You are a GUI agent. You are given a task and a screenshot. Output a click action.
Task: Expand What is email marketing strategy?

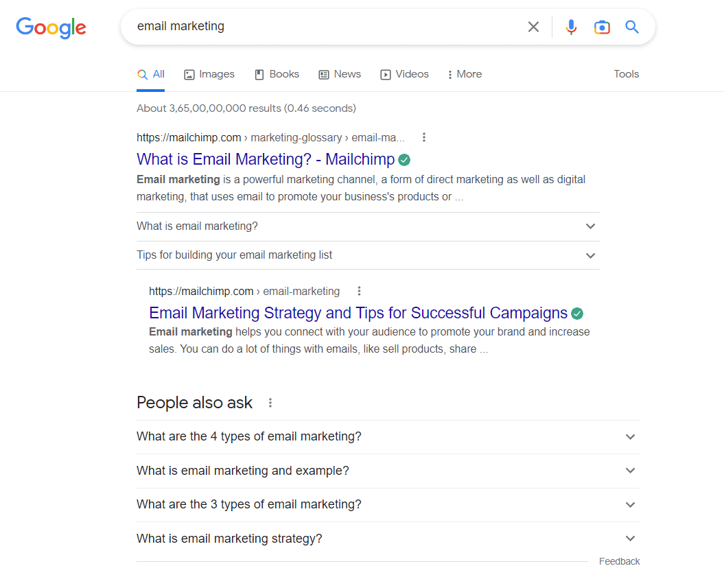tap(388, 539)
